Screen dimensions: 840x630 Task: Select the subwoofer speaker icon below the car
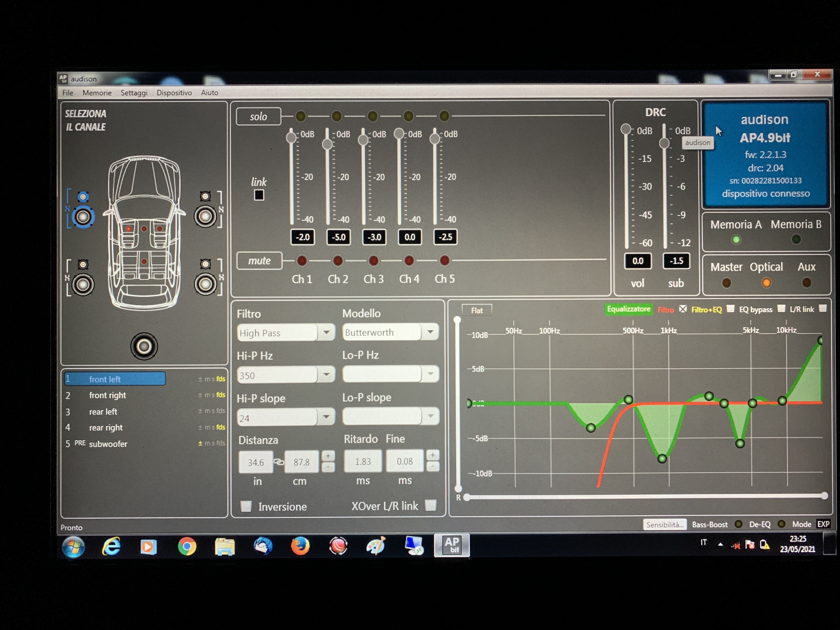[x=144, y=346]
